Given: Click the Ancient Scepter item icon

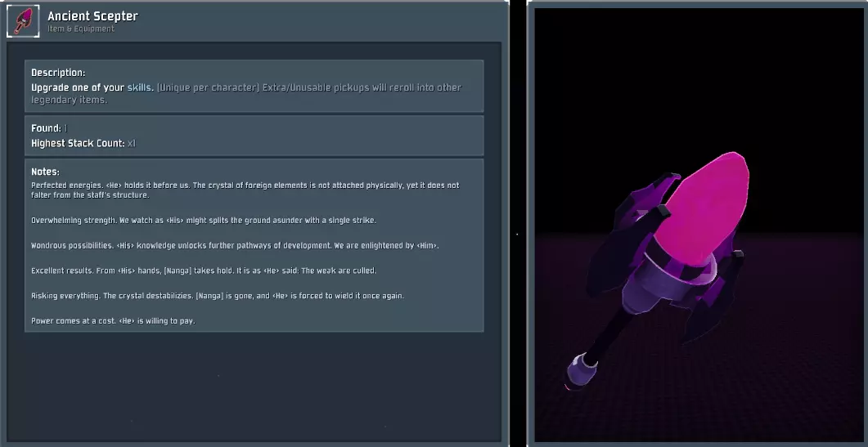Looking at the screenshot, I should click(x=23, y=21).
